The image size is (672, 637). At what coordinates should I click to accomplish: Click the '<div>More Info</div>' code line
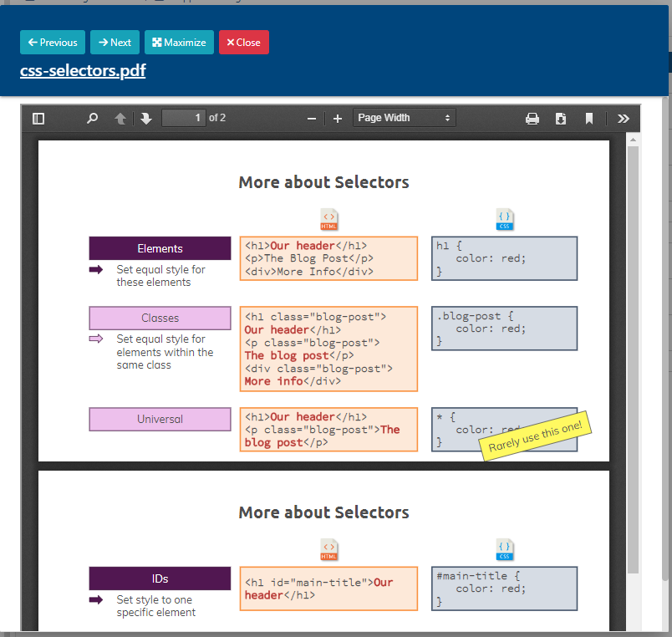click(309, 272)
